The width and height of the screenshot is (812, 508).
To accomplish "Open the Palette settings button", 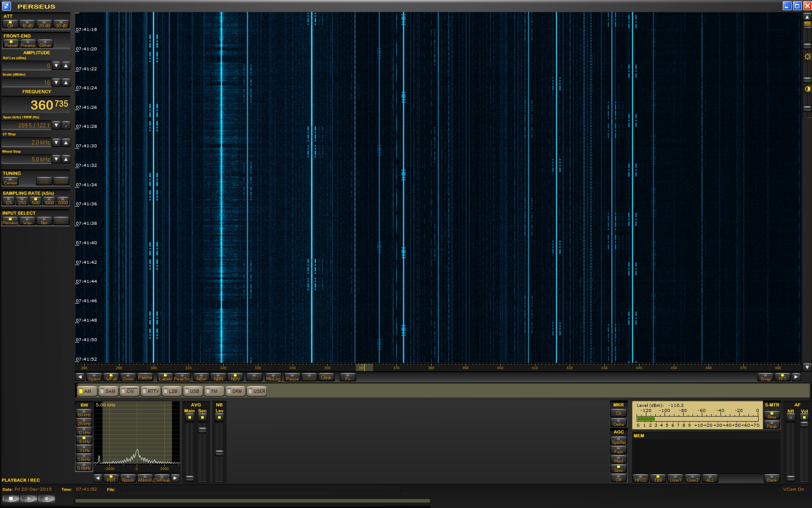I will (x=145, y=378).
